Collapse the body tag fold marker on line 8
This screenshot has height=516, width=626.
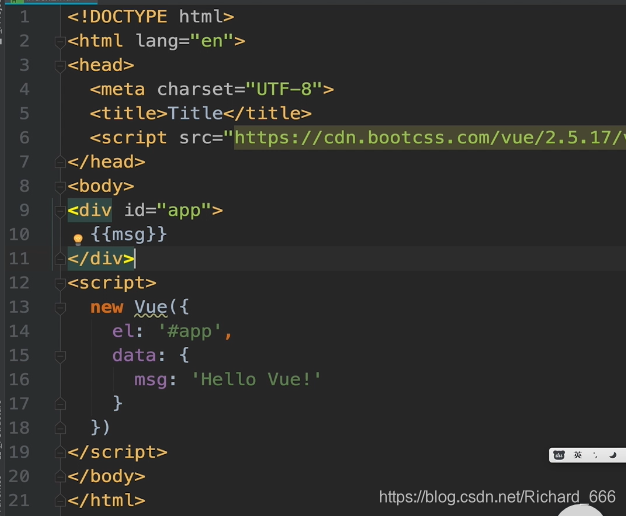pos(60,187)
